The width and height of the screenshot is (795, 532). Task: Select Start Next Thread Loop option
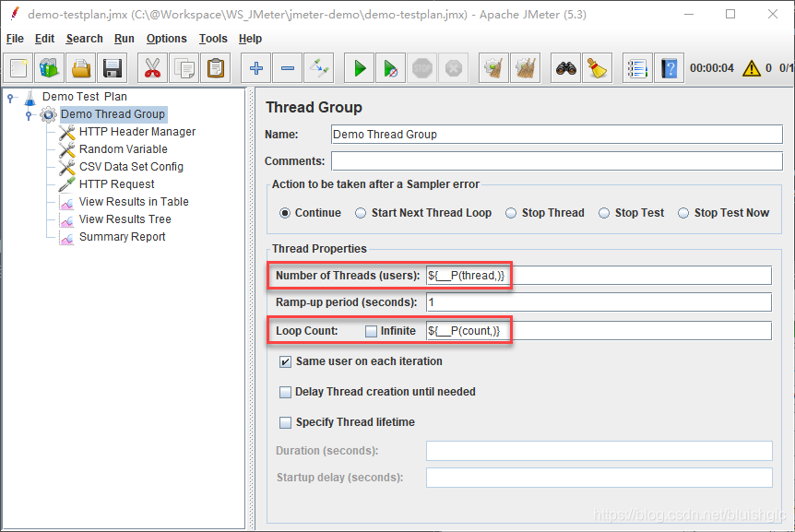coord(361,213)
